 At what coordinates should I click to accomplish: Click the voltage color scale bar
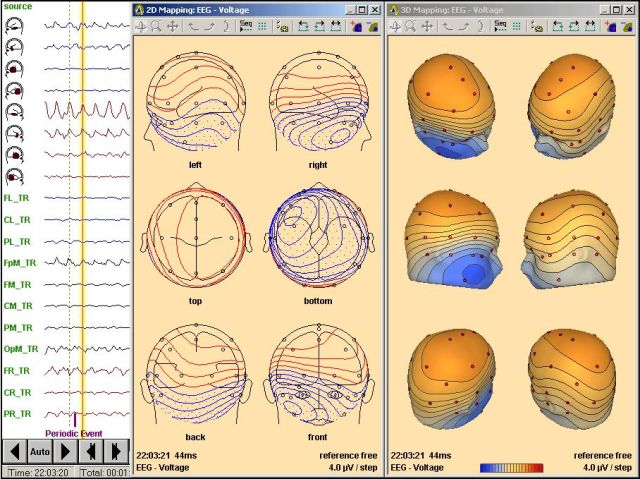point(513,466)
